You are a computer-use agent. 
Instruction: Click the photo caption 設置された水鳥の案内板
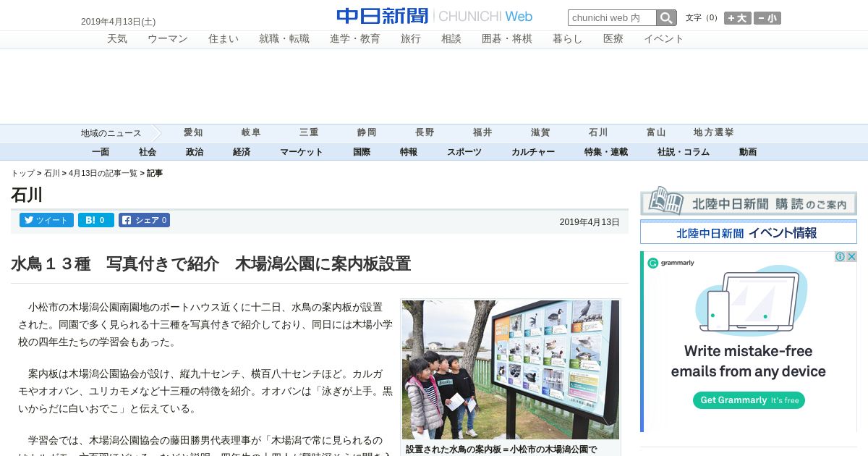click(501, 449)
